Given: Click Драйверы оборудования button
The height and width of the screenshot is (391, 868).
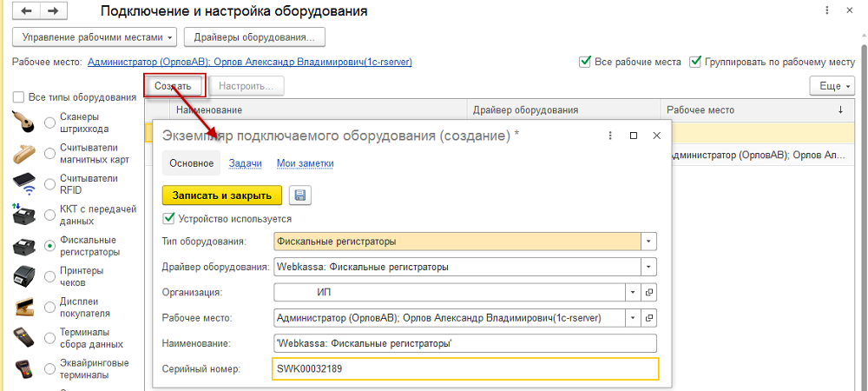Looking at the screenshot, I should tap(254, 37).
